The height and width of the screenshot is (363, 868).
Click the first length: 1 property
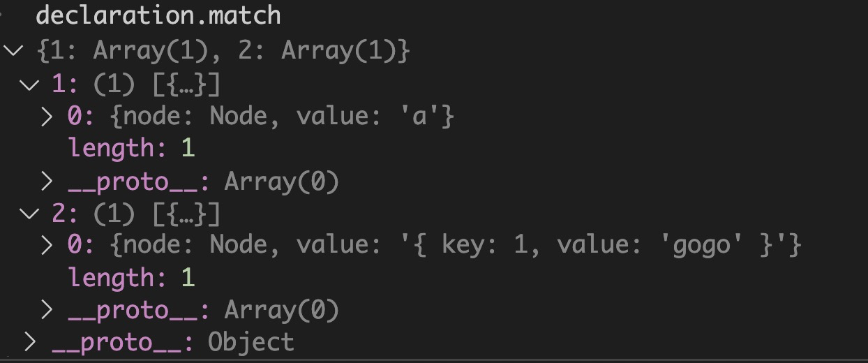tap(132, 149)
